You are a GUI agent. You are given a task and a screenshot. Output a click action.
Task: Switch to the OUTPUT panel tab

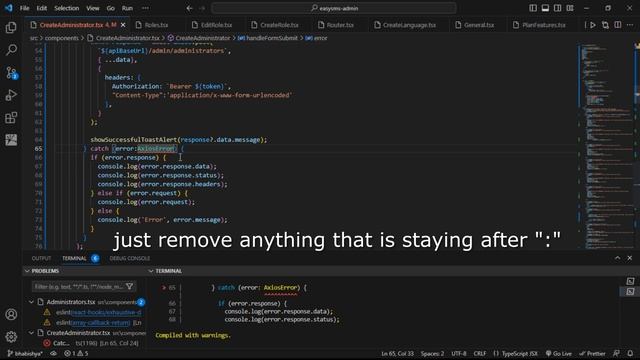(41, 258)
